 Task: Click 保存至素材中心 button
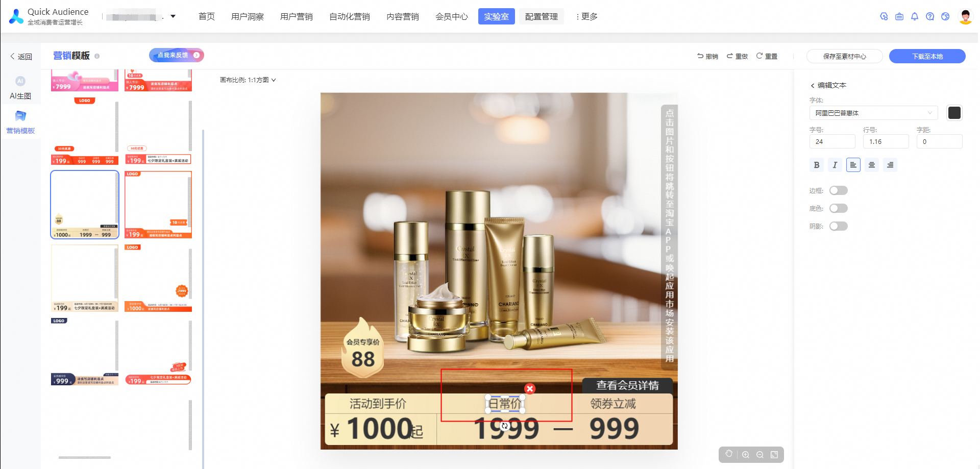[845, 56]
